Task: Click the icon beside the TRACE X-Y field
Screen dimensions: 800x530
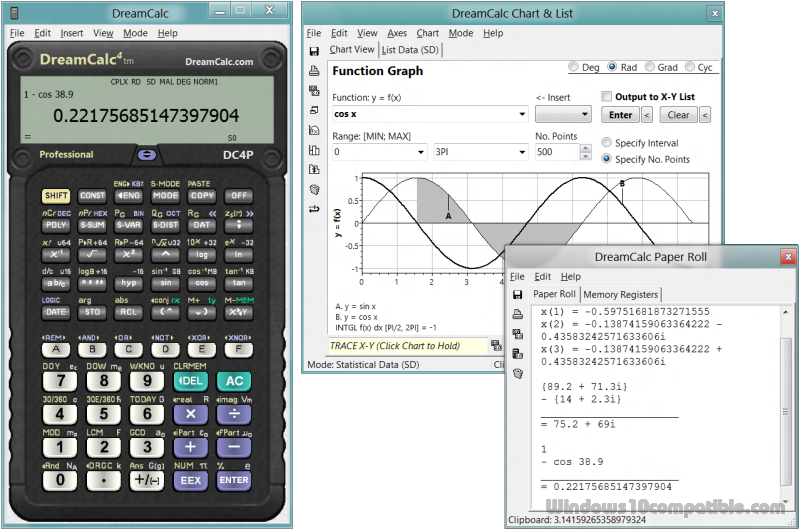Action: [496, 346]
